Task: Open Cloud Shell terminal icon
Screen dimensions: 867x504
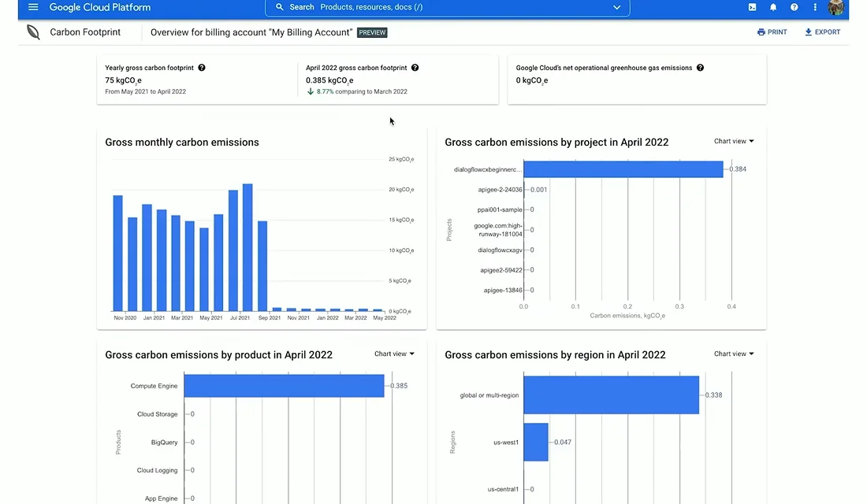Action: 752,7
